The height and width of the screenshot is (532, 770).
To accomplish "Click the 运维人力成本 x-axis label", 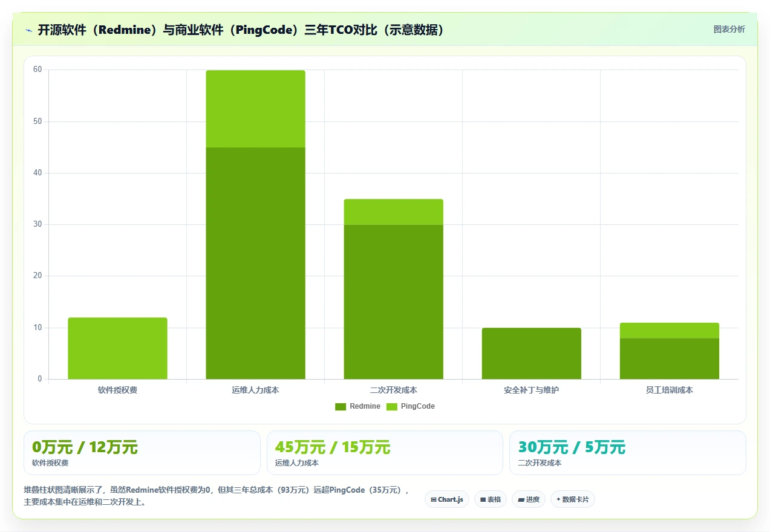I will (x=255, y=390).
